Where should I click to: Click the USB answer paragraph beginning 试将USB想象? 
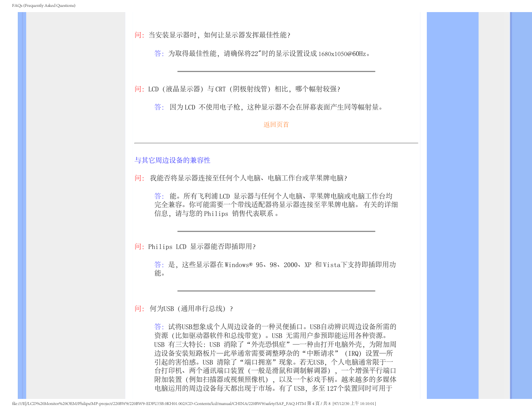(276, 357)
